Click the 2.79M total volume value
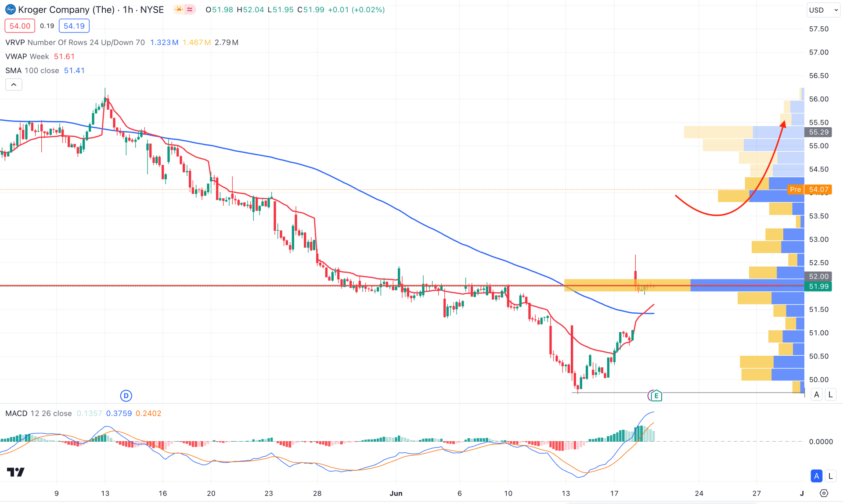This screenshot has width=843, height=504. point(227,42)
